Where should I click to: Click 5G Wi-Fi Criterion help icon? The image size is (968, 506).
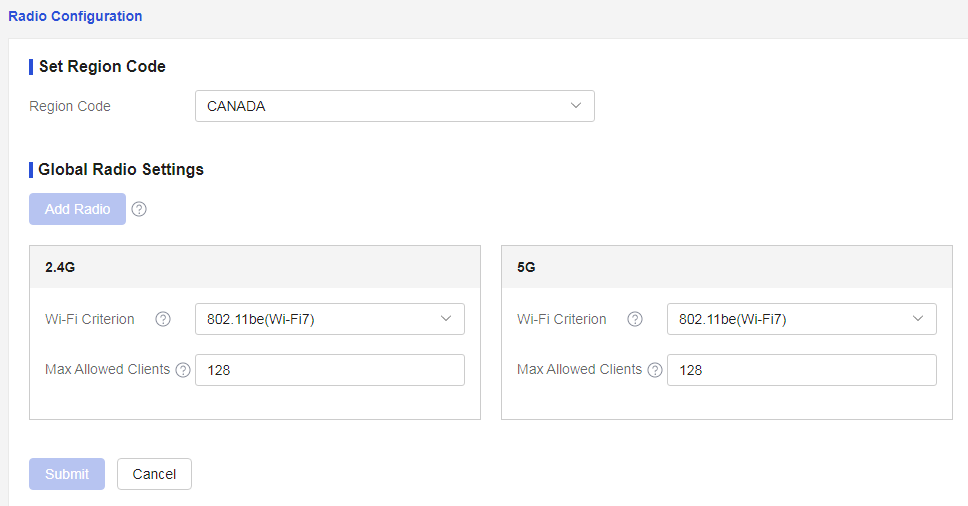coord(635,319)
